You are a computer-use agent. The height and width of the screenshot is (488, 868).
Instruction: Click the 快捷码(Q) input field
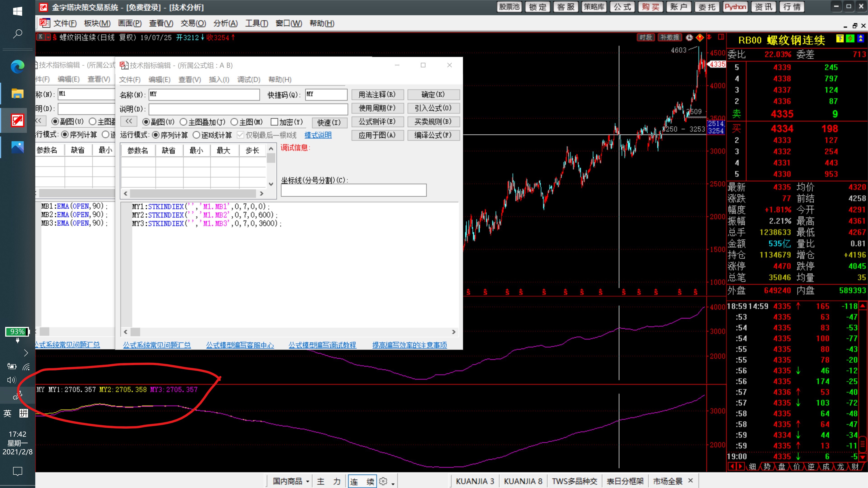tap(326, 95)
